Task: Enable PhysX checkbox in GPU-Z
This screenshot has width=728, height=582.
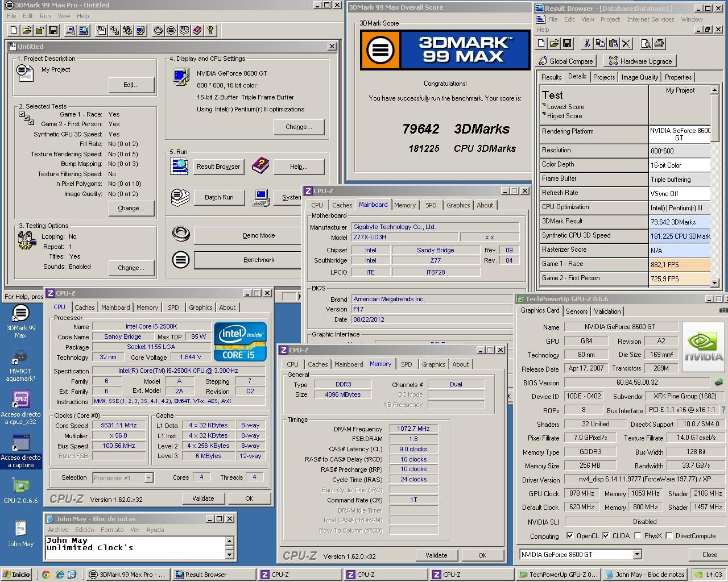Action: click(x=638, y=535)
